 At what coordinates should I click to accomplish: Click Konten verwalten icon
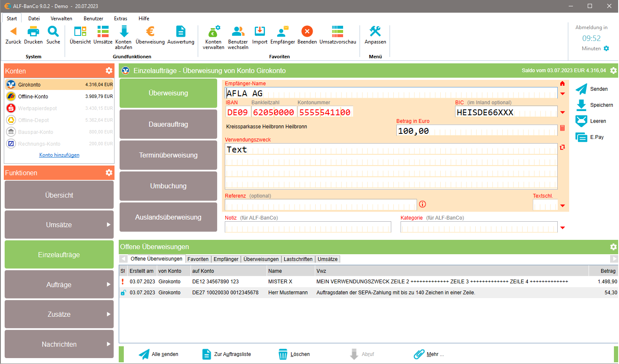pos(213,31)
